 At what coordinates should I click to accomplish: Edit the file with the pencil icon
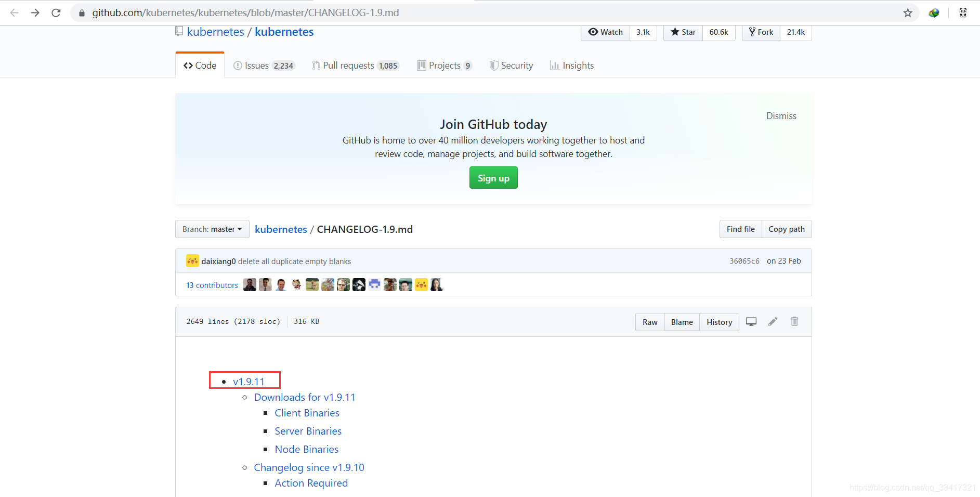point(773,322)
